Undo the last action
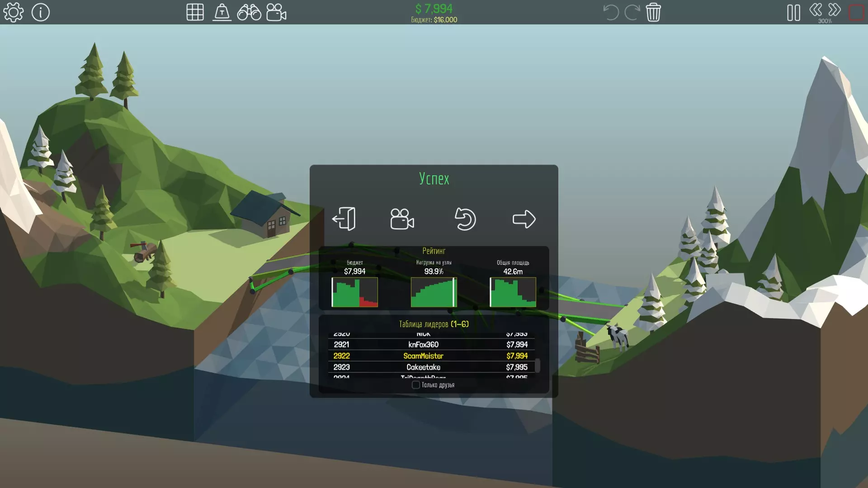 [611, 12]
